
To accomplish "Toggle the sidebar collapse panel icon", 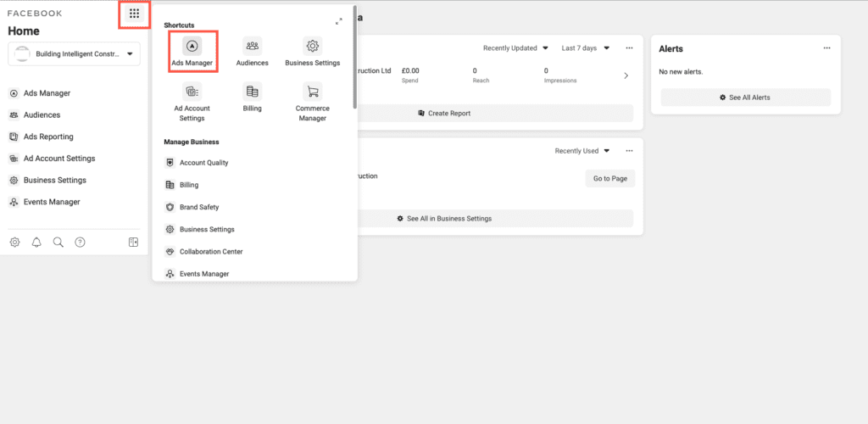I will tap(133, 243).
